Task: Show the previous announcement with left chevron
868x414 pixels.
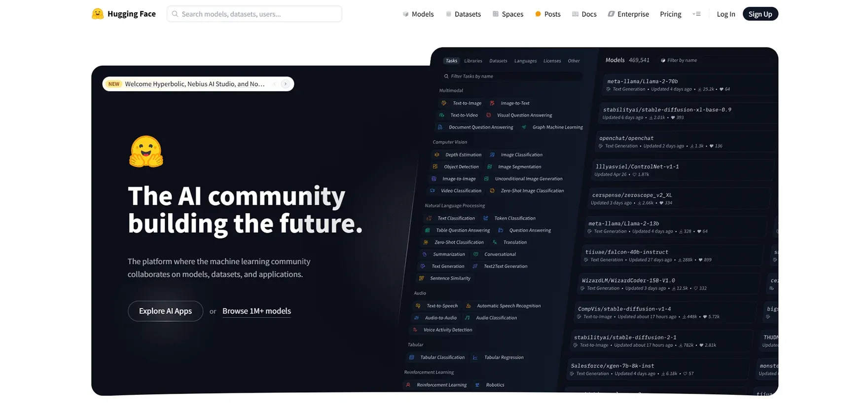Action: click(x=275, y=84)
